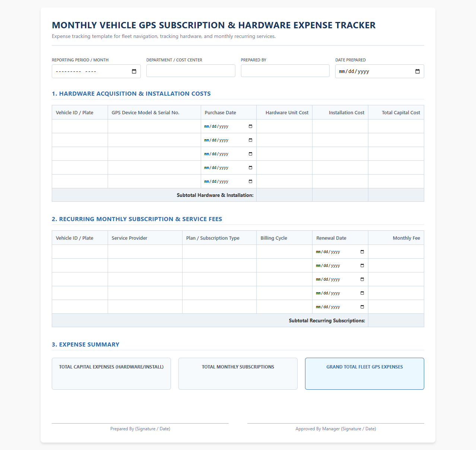Click the Subtotal Recurring Subscriptions value cell
This screenshot has width=476, height=450.
click(x=396, y=320)
